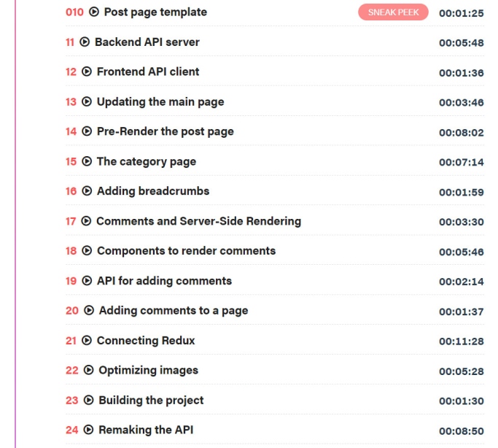Click duration 00:05:48

click(462, 43)
